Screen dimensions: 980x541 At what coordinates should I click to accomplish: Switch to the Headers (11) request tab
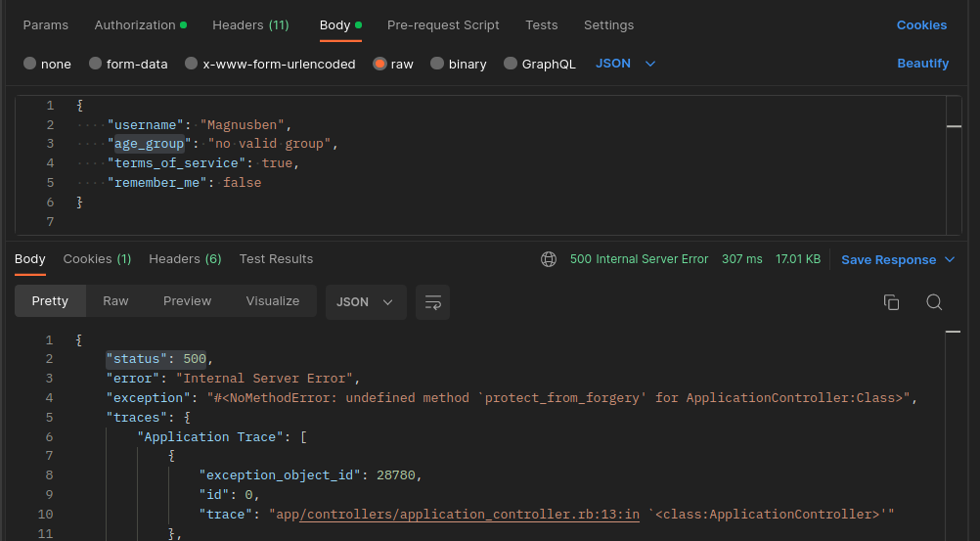click(250, 25)
